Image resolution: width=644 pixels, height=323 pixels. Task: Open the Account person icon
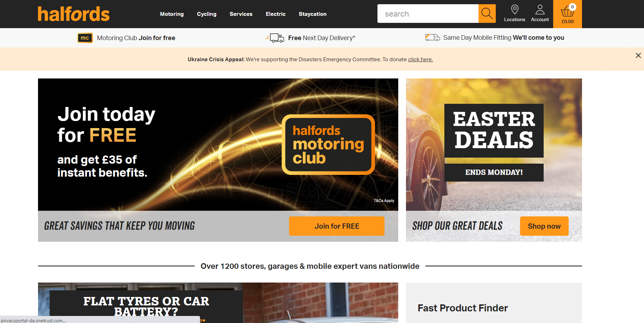pyautogui.click(x=540, y=9)
